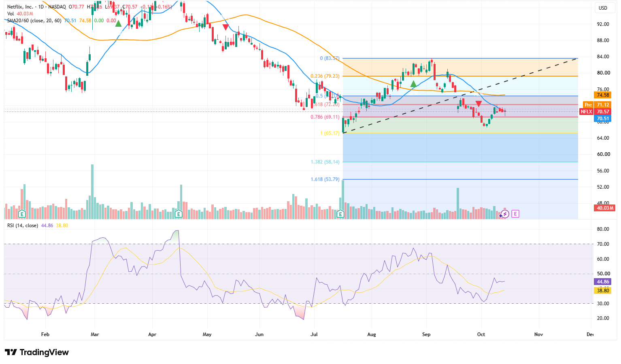Select the Fibonacci 0 (83.57) level label
The width and height of the screenshot is (621, 364).
(330, 58)
